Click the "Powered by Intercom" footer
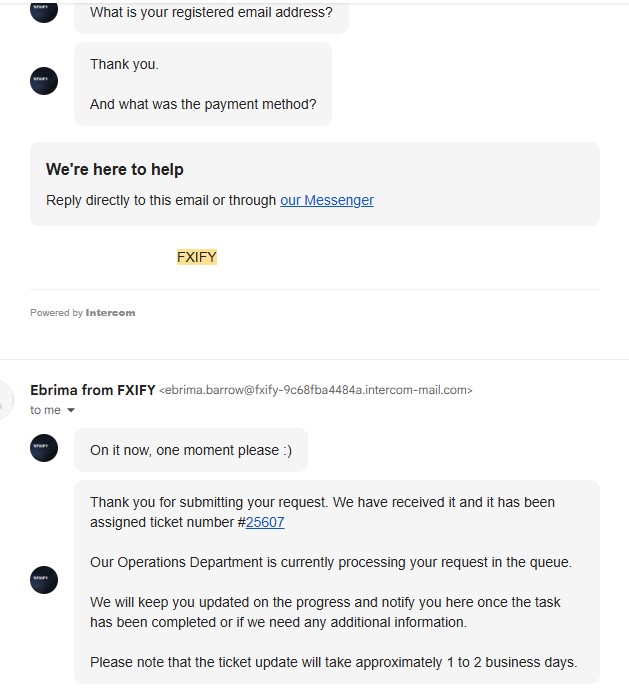Image resolution: width=629 pixels, height=697 pixels. (x=82, y=313)
